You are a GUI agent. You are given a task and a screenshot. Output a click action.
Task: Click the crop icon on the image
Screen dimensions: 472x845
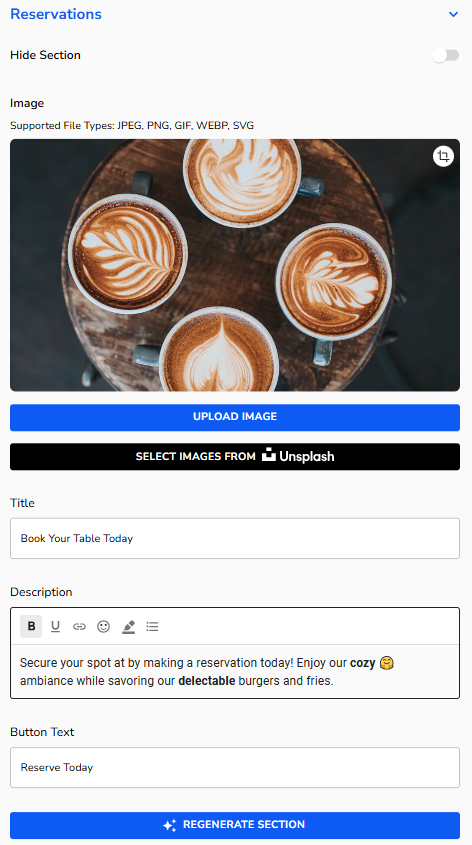pyautogui.click(x=443, y=157)
